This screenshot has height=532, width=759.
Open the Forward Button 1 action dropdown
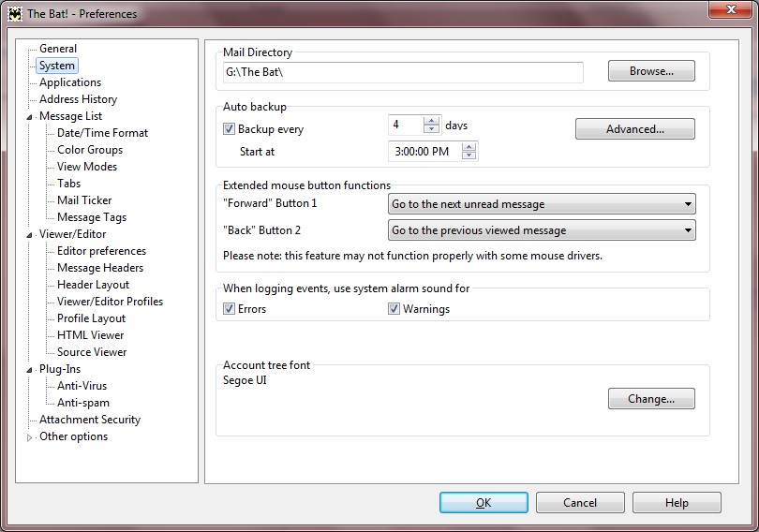(x=542, y=204)
